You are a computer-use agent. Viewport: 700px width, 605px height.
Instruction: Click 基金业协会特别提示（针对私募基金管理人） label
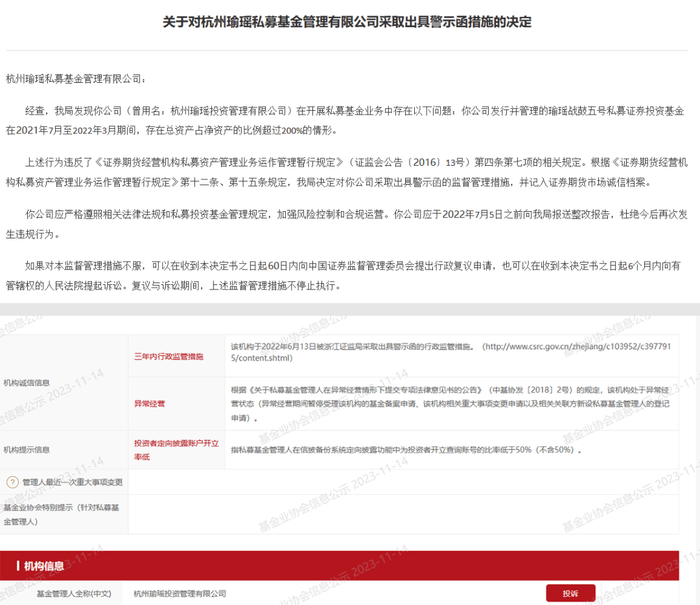point(61,514)
